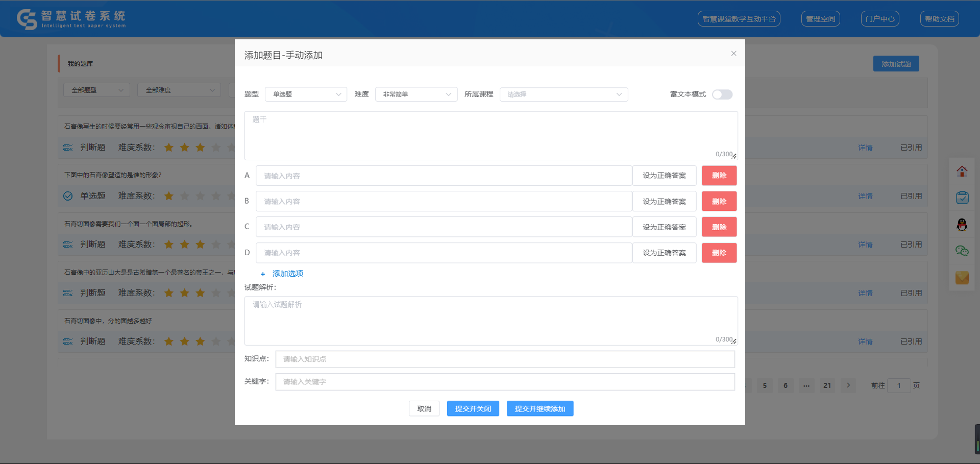Expand the 难度 difficulty dropdown
Screen dimensions: 980x464
[x=416, y=94]
